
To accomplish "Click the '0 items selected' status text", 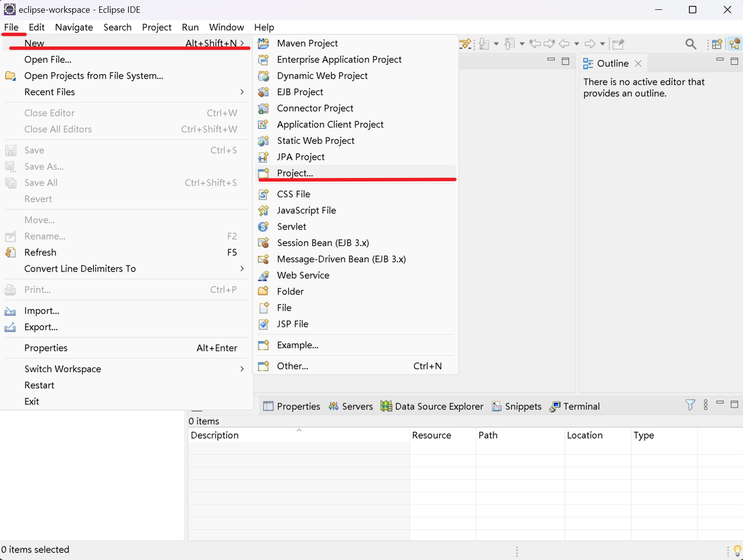I will pos(35,550).
